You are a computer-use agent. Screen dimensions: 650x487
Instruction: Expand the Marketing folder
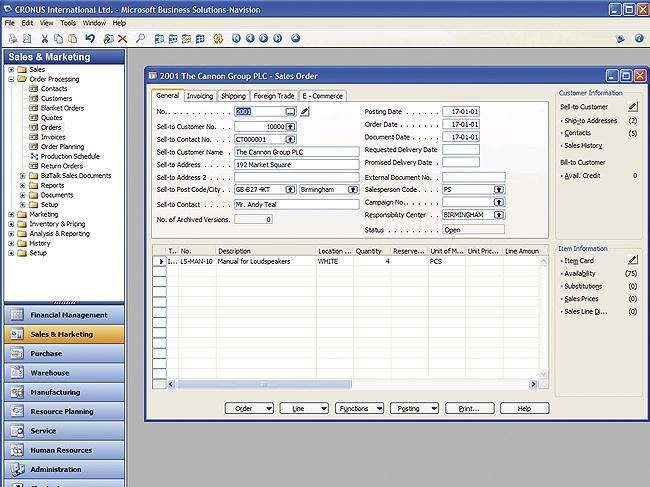[11, 214]
